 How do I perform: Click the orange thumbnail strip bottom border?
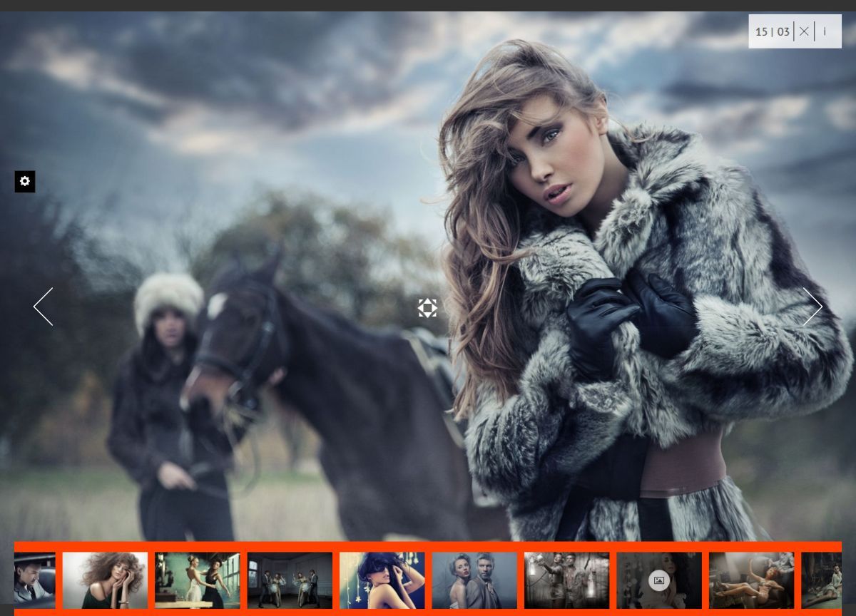point(428,612)
